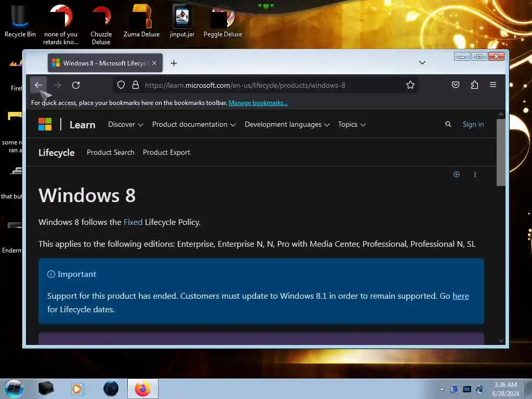Open the media player taskbar icon
The height and width of the screenshot is (399, 532).
pos(77,389)
